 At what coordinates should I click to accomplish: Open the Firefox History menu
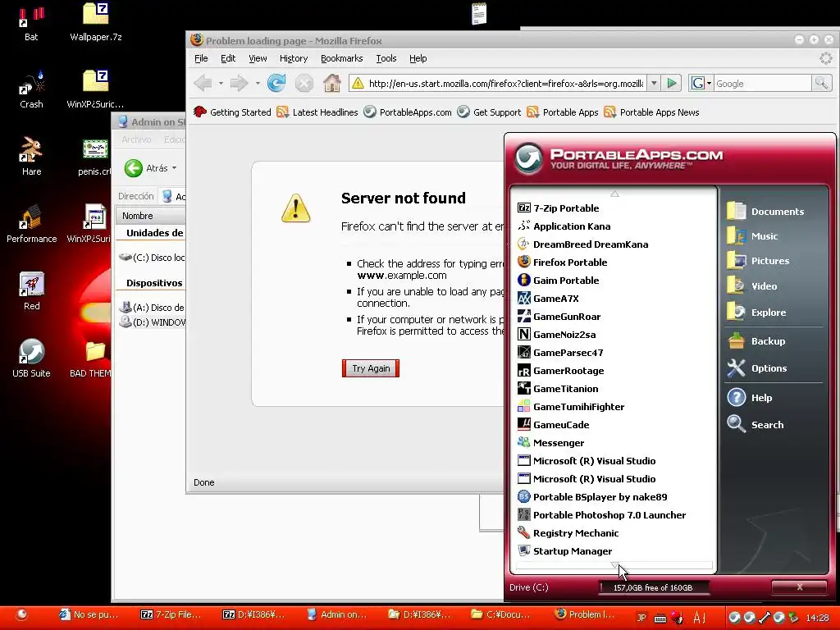(x=294, y=58)
